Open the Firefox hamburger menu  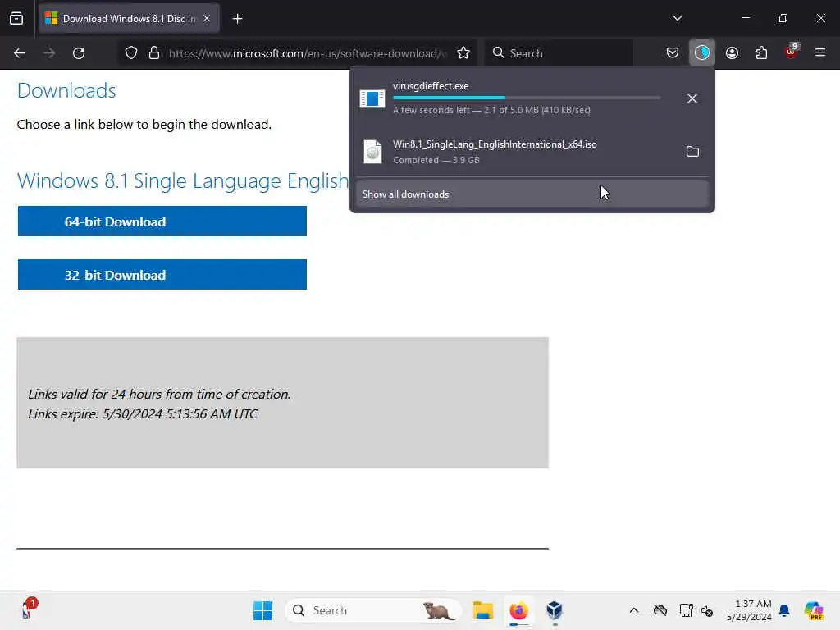[x=820, y=53]
